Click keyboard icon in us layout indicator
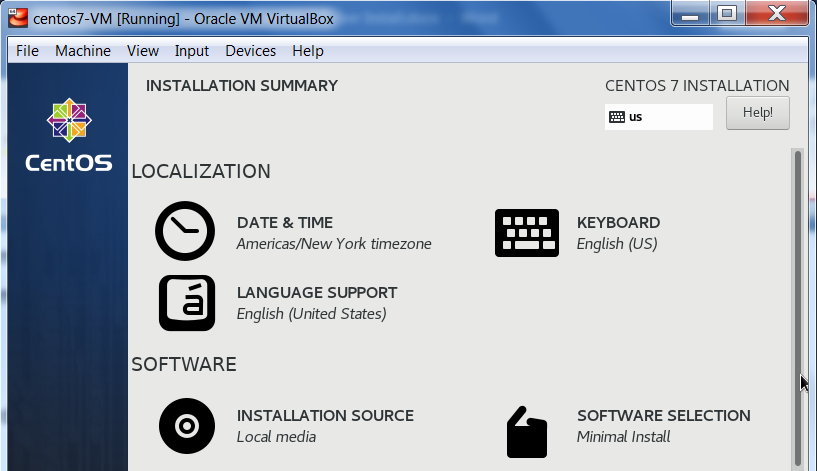Screen dimensions: 817x471 (x=617, y=117)
